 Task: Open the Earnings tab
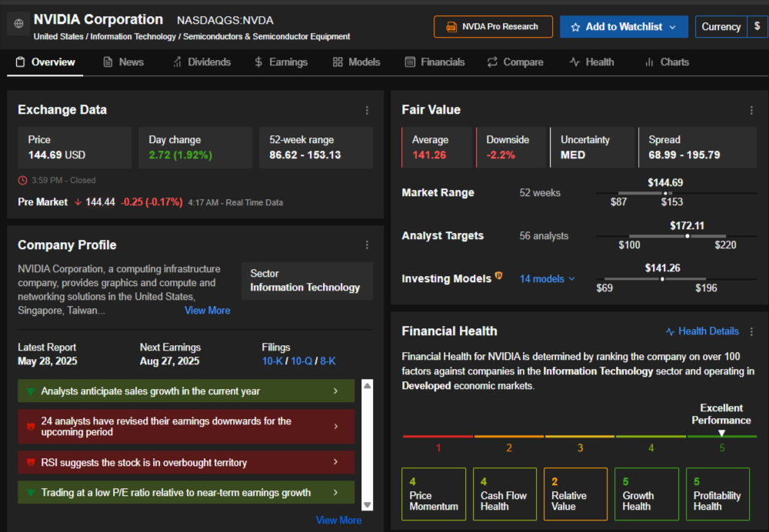(281, 62)
